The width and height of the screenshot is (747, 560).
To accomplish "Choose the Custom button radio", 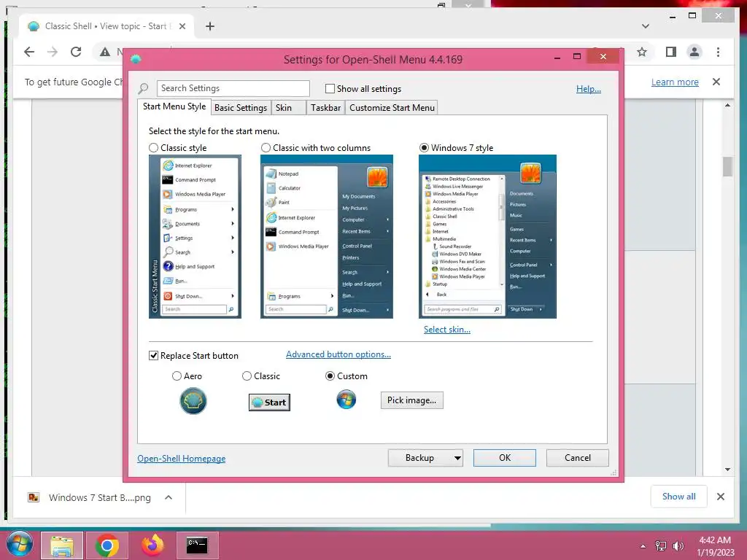I will point(330,376).
